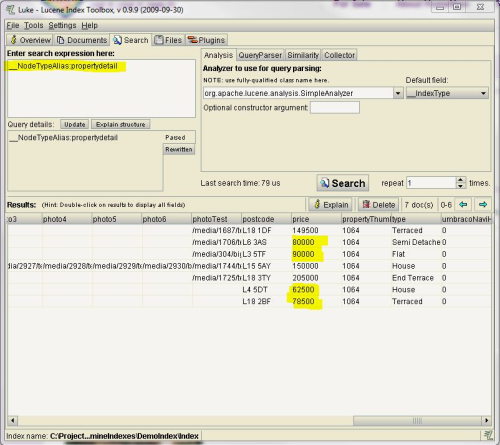Click the Update query button

[75, 124]
